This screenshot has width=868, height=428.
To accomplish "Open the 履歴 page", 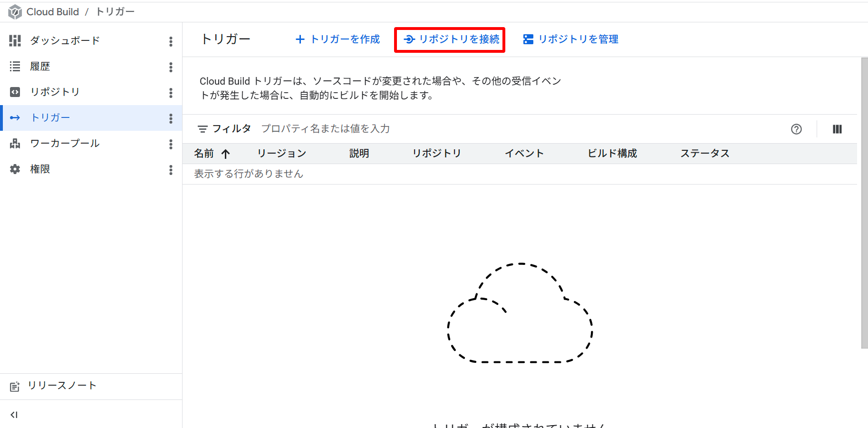I will click(40, 66).
